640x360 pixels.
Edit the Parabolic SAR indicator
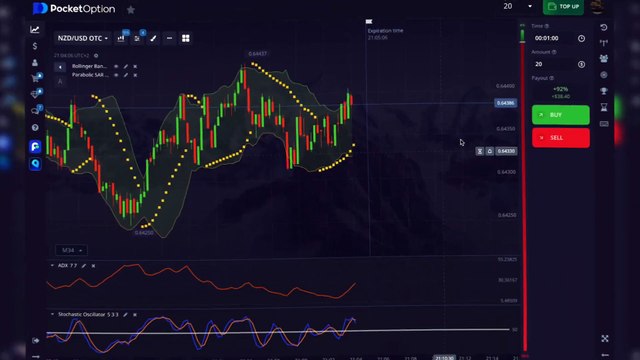(x=126, y=75)
